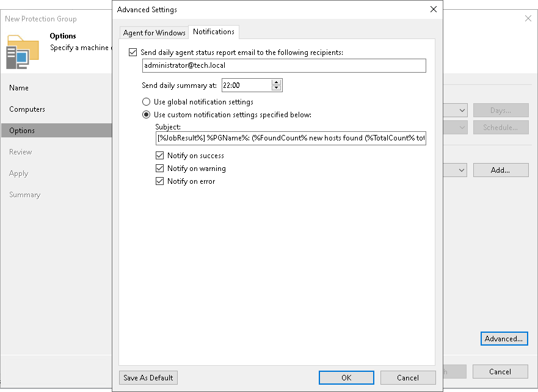Image resolution: width=538 pixels, height=392 pixels.
Task: Decrease the summary time with the down arrow
Action: (x=277, y=87)
